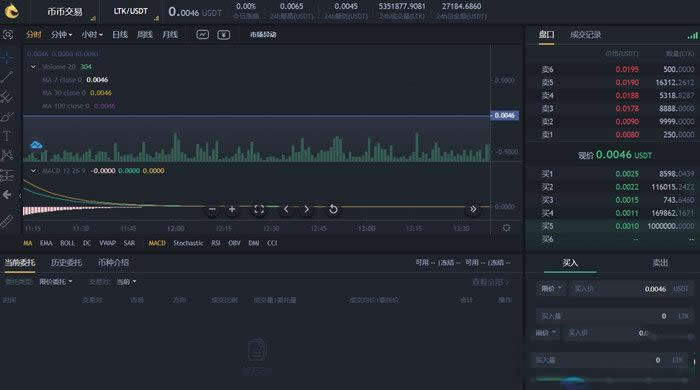Click the LTK/USDT trading pair selector
This screenshot has height=390, width=700.
pos(130,11)
